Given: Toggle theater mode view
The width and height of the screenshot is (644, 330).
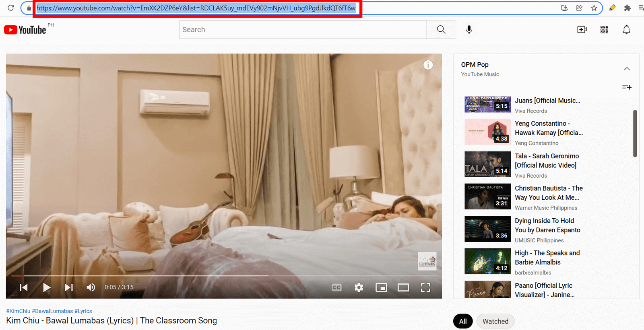Looking at the screenshot, I should [403, 287].
